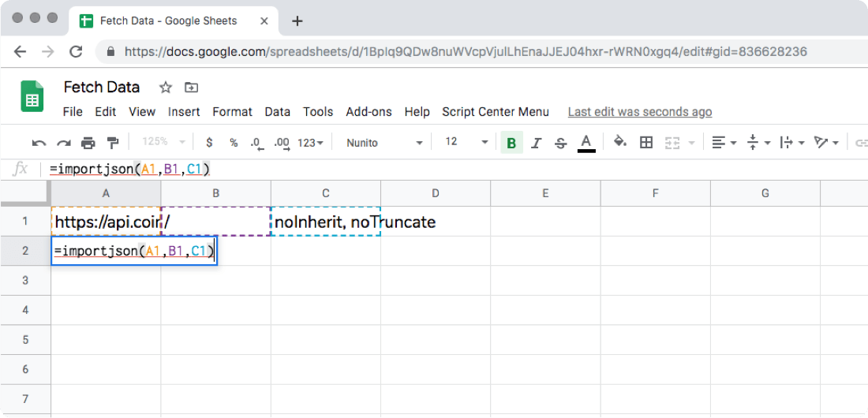Select row 3 header
This screenshot has height=418, width=868.
(x=25, y=281)
